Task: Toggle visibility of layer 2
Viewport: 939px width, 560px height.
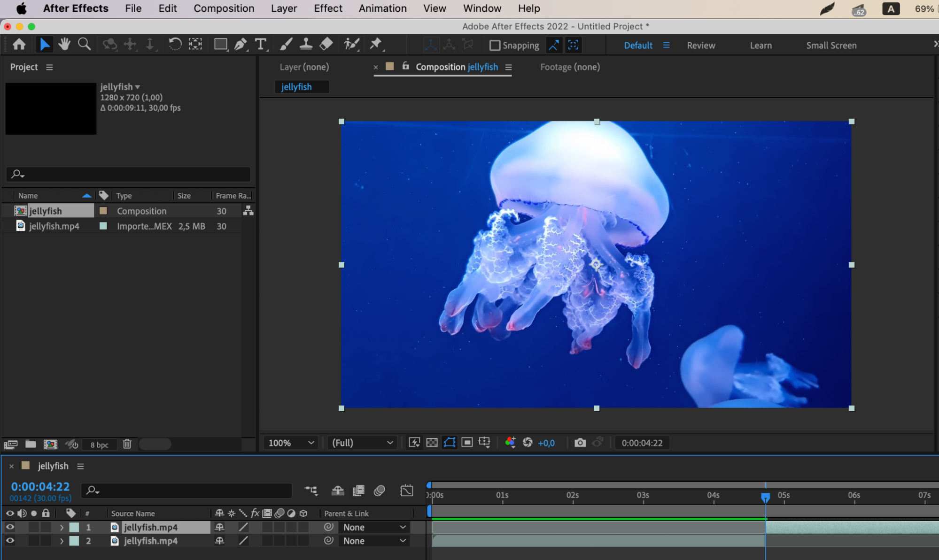Action: tap(9, 541)
